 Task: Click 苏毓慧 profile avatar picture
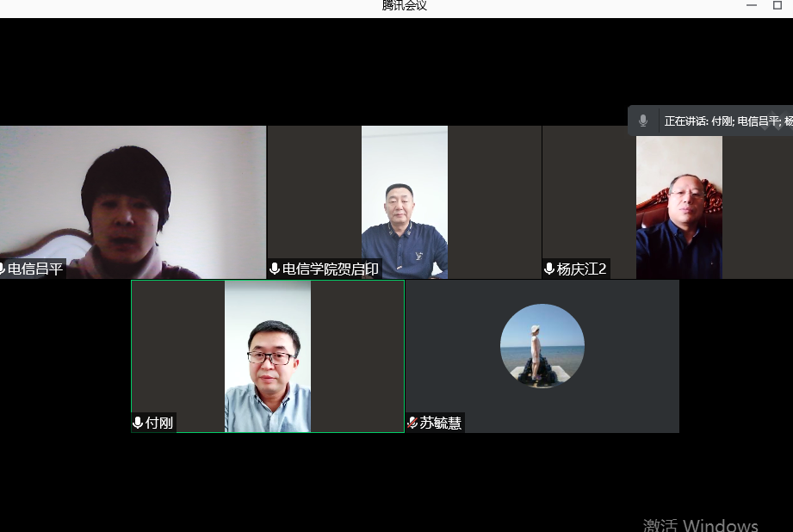click(542, 346)
